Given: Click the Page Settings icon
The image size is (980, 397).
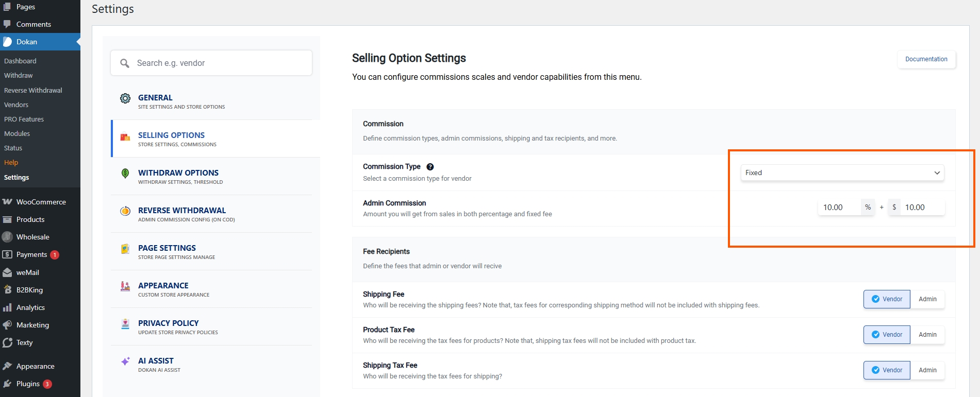Looking at the screenshot, I should click(125, 249).
